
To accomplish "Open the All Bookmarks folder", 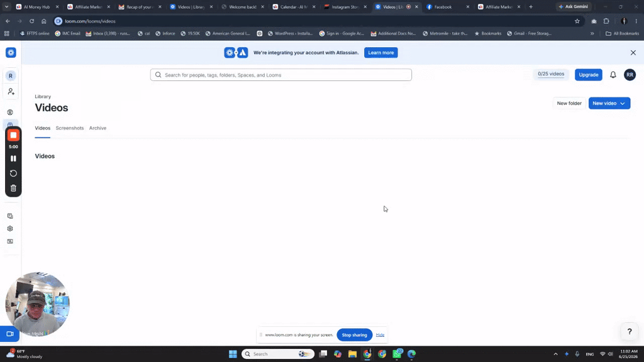I will click(622, 34).
